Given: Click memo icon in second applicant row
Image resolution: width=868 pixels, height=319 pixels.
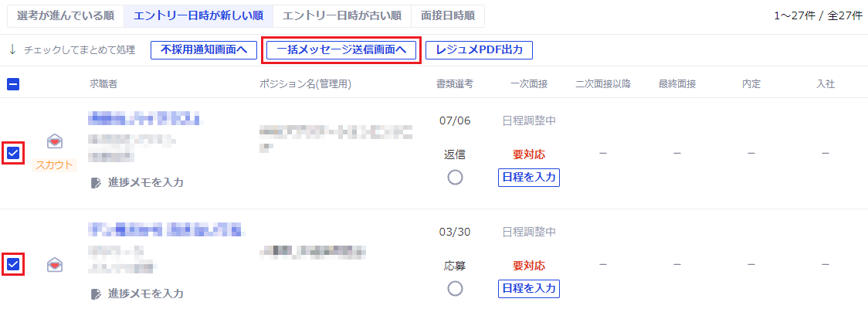Looking at the screenshot, I should [x=96, y=294].
